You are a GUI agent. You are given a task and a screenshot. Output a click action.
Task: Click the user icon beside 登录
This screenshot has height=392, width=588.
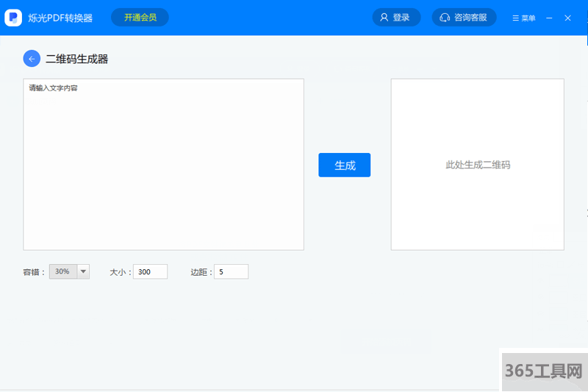[x=384, y=18]
